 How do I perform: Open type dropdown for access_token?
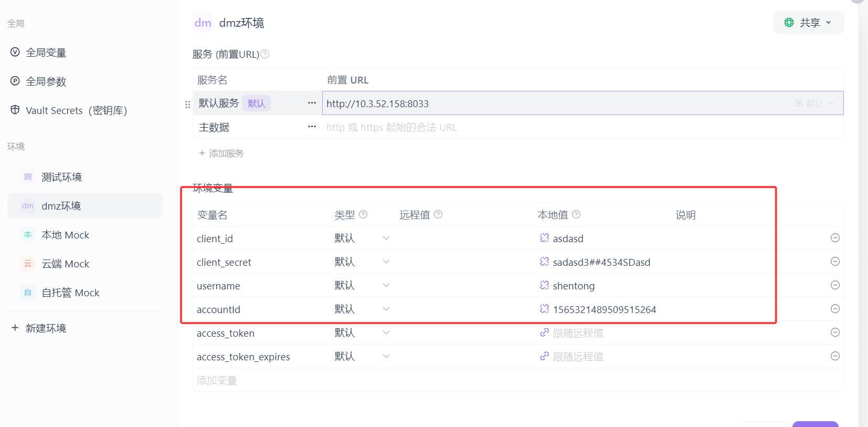point(386,332)
